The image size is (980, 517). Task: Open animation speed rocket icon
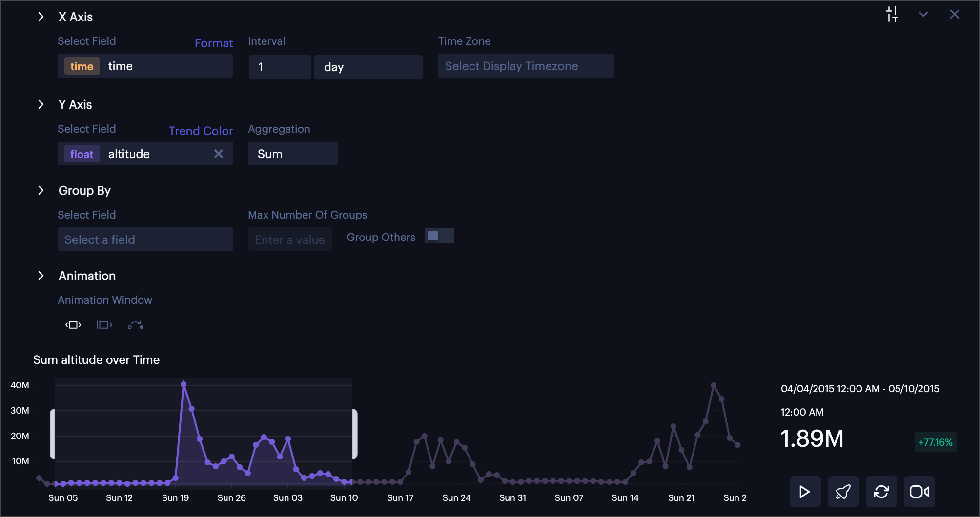coord(843,492)
